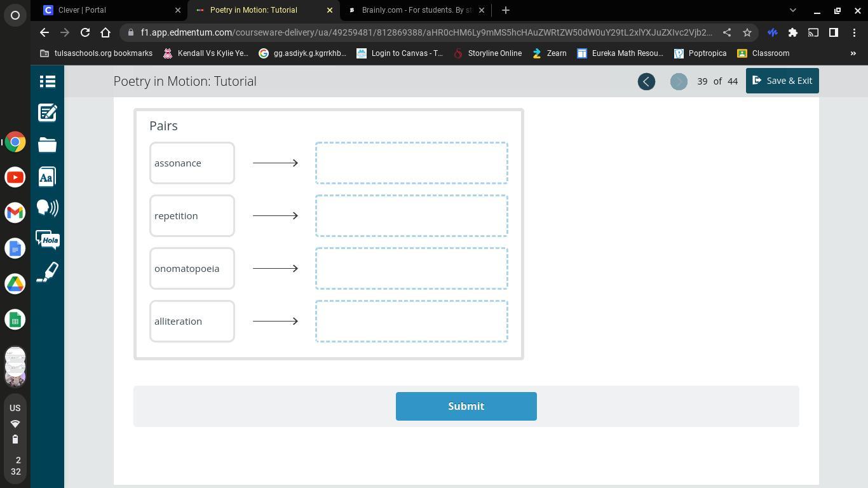Select the repetition tile

(192, 216)
